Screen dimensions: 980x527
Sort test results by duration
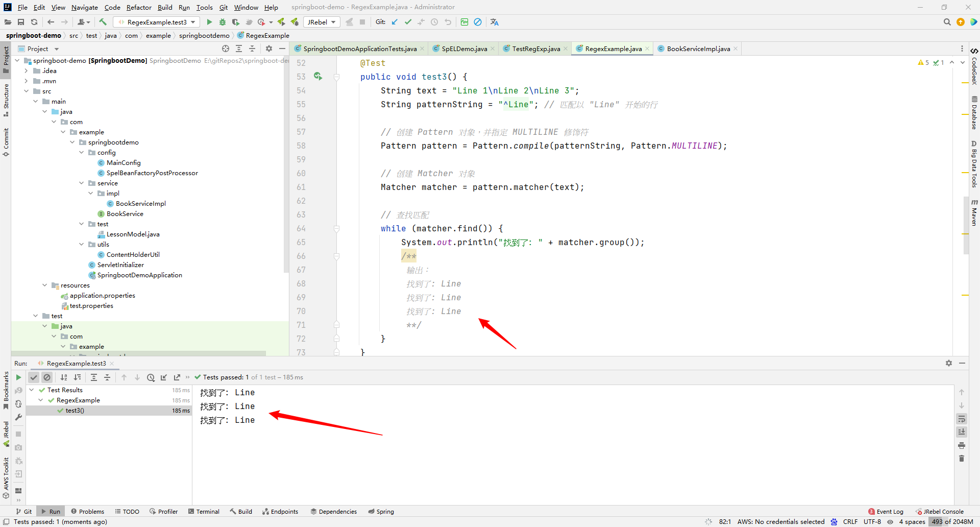pyautogui.click(x=77, y=377)
